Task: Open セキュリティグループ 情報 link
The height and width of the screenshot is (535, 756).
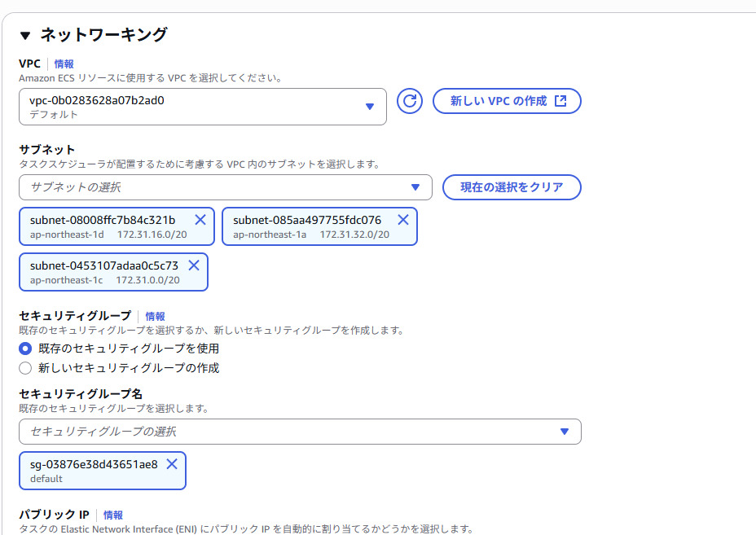Action: (155, 316)
